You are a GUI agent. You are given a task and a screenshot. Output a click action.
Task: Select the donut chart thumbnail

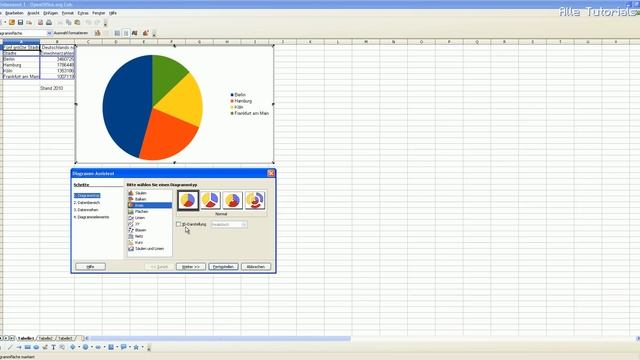(x=232, y=200)
